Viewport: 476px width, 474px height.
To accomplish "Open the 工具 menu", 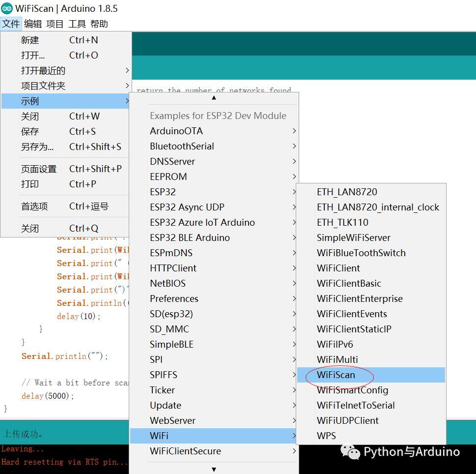I will [77, 24].
